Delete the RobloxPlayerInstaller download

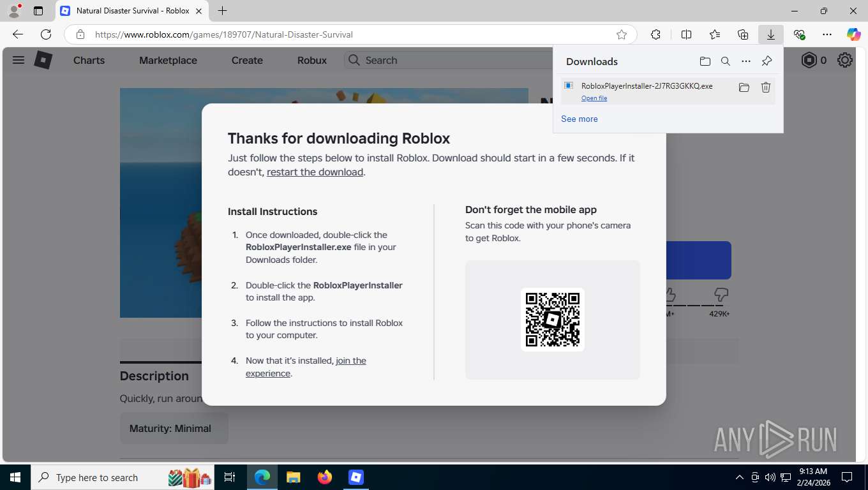point(766,87)
